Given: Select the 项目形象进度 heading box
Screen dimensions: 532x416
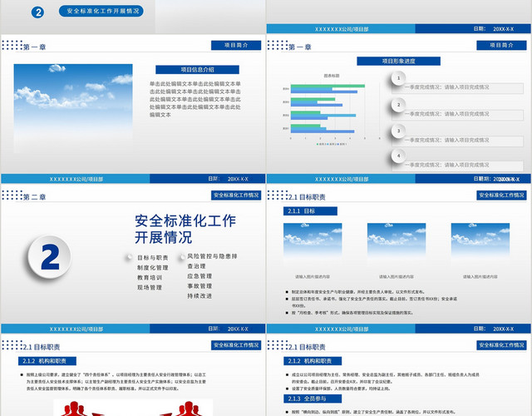Looking at the screenshot, I should pyautogui.click(x=399, y=61).
